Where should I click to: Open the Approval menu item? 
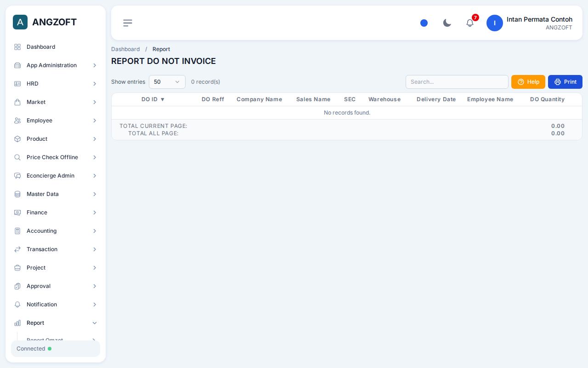pos(56,286)
